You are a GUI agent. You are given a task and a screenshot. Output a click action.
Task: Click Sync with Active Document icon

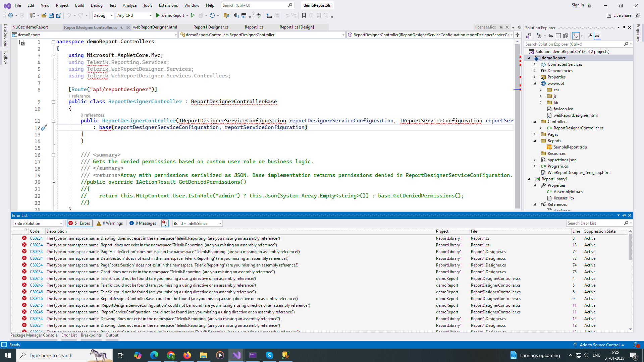tap(550, 36)
